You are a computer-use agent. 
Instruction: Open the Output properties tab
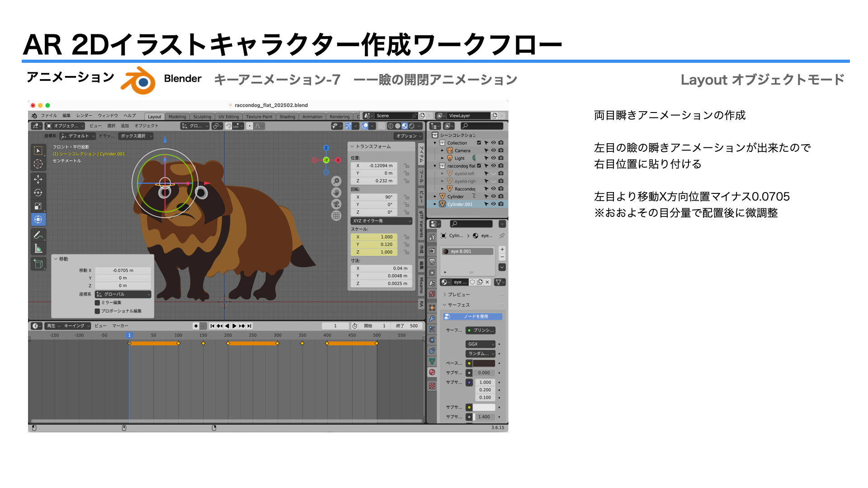point(432,262)
